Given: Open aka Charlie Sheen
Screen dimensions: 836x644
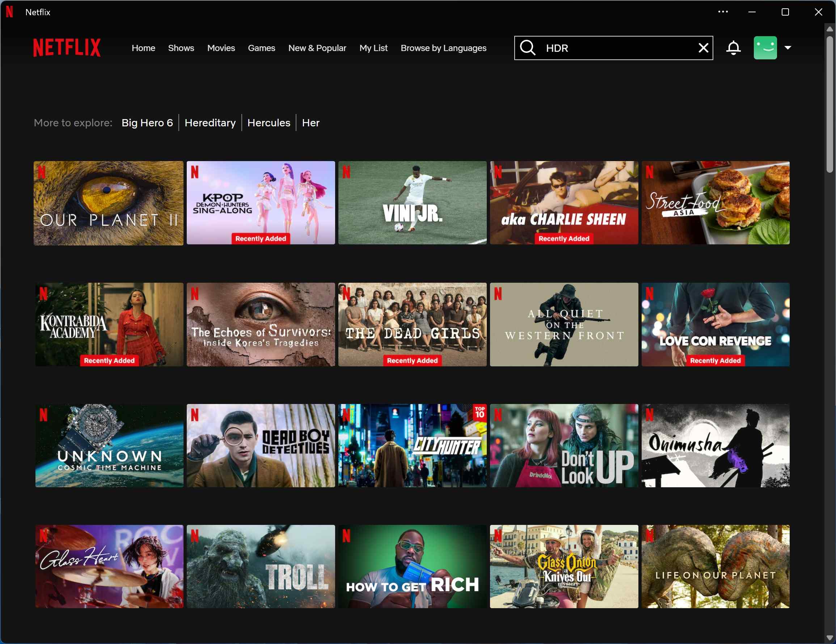Looking at the screenshot, I should point(564,203).
